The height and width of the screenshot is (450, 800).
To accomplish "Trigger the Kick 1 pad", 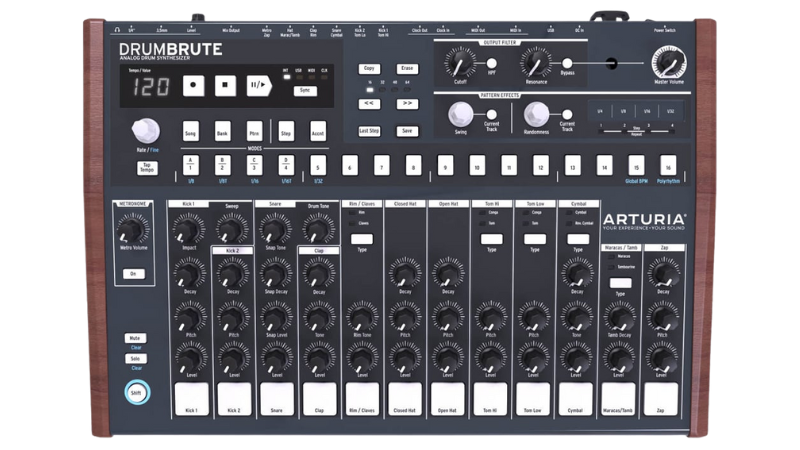I will click(191, 399).
